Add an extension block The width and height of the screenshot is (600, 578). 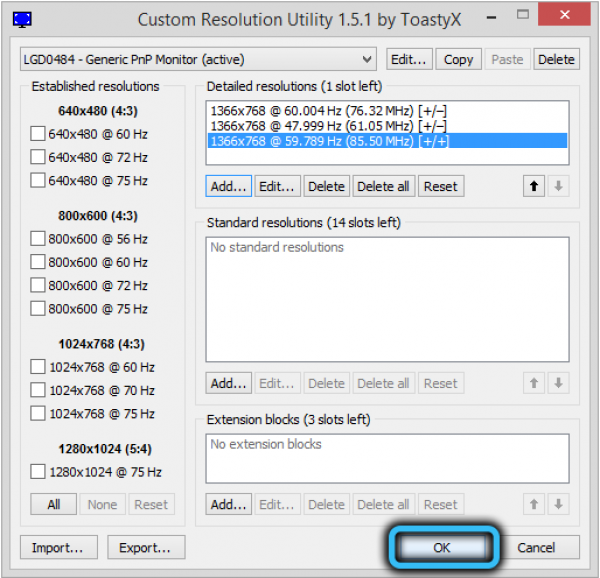click(228, 504)
